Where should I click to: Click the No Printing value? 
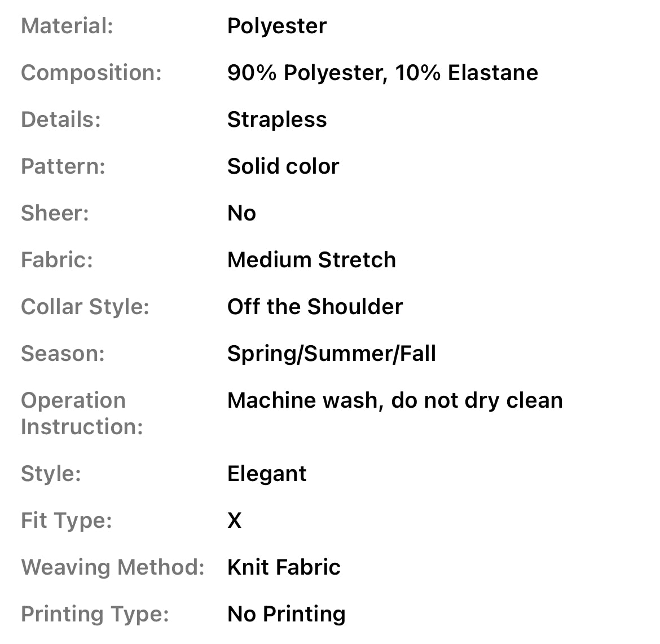[287, 614]
